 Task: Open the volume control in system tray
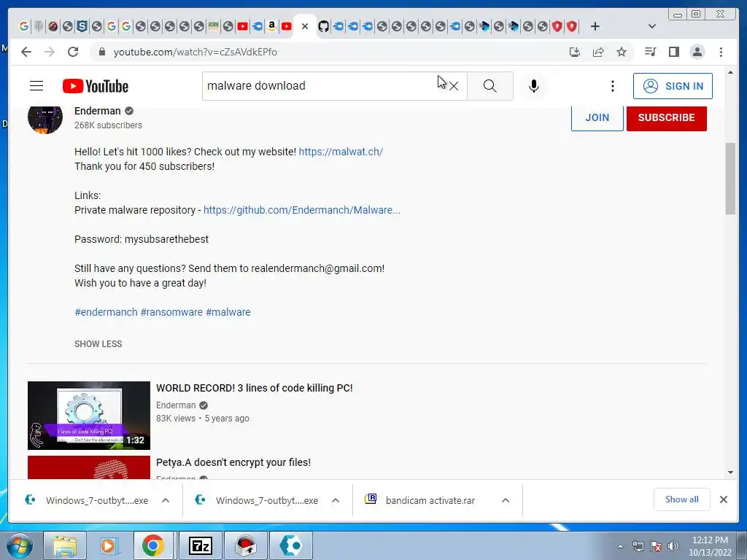point(673,546)
